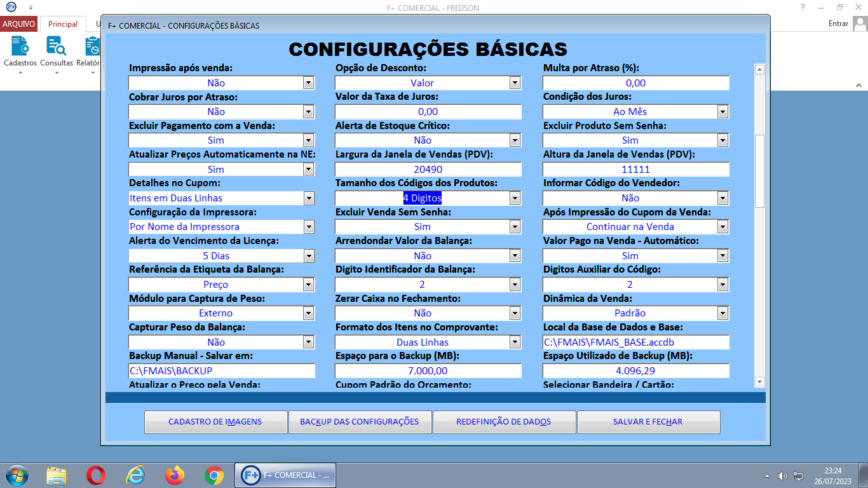Launch File Explorer from taskbar
The height and width of the screenshot is (488, 868).
(x=57, y=475)
